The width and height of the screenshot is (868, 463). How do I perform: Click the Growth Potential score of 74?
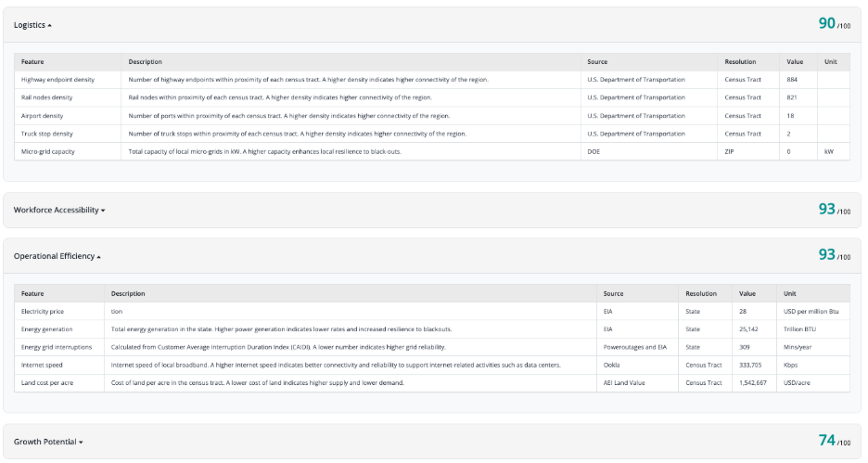click(x=827, y=441)
